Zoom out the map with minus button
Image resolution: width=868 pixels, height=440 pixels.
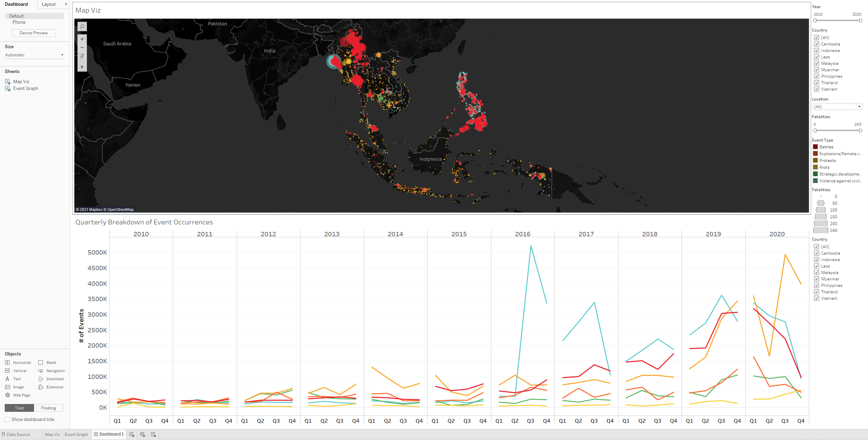point(82,48)
